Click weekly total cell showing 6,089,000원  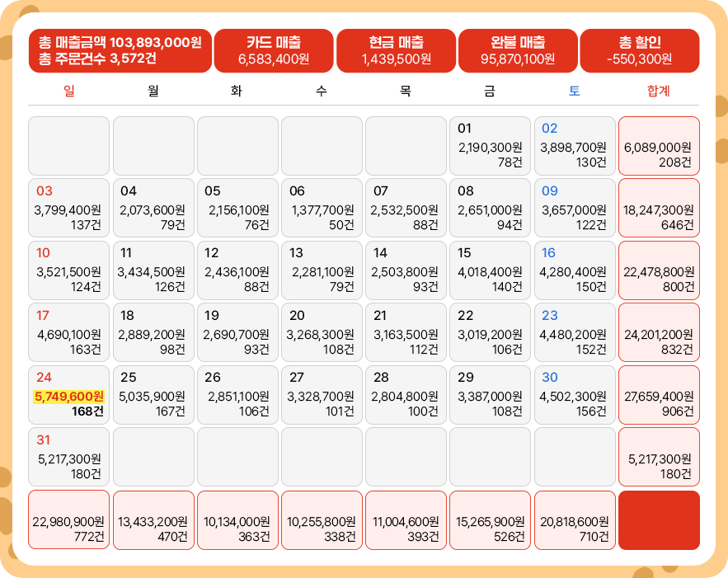(x=659, y=146)
